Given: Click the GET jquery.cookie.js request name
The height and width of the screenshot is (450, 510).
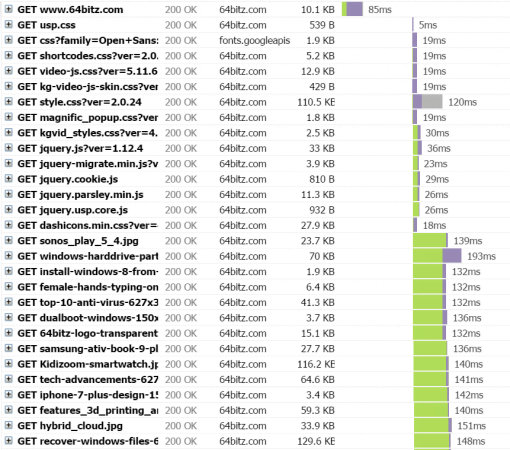Looking at the screenshot, I should click(68, 179).
